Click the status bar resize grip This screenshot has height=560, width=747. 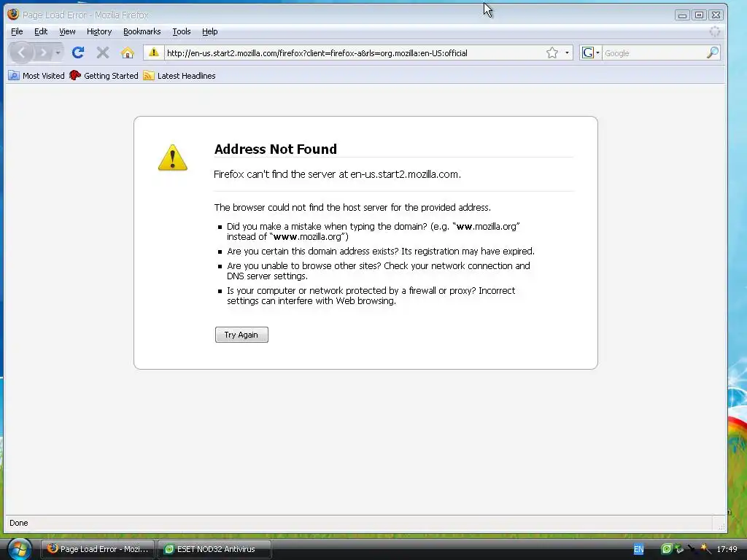721,526
